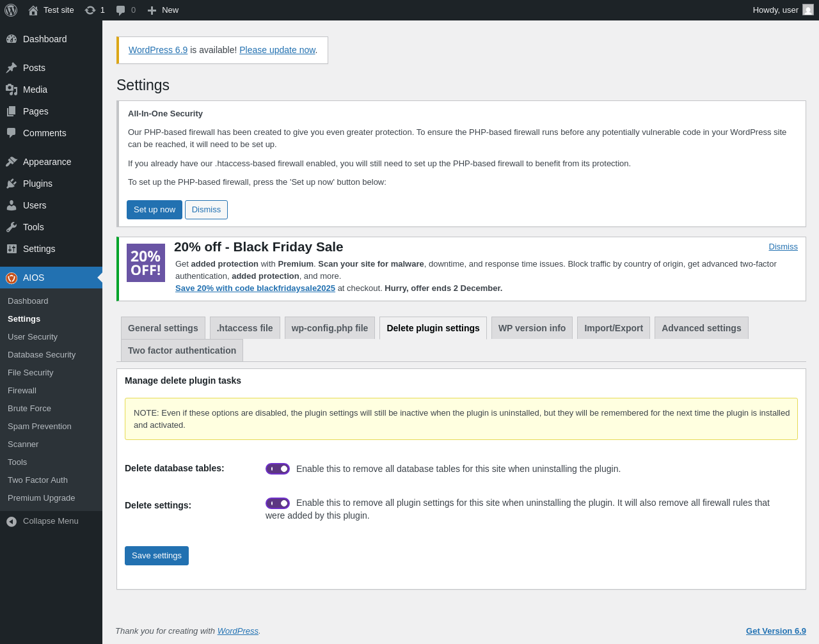Screen dimensions: 819x644
Task: Click the Please update now link
Action: (x=277, y=50)
